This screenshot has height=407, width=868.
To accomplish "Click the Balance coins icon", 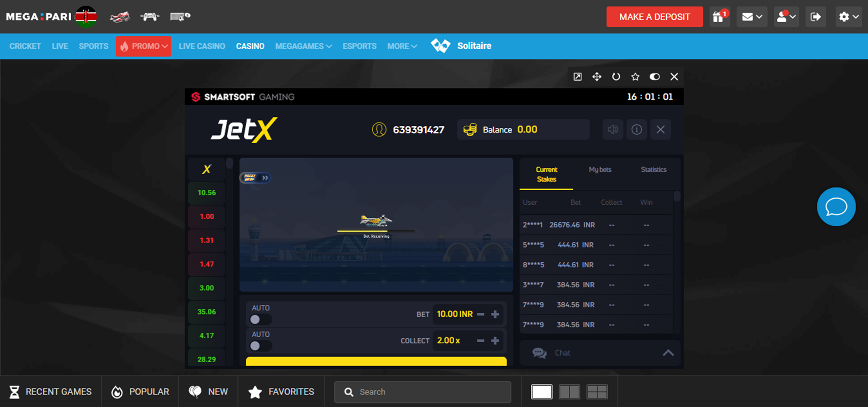I will [470, 129].
